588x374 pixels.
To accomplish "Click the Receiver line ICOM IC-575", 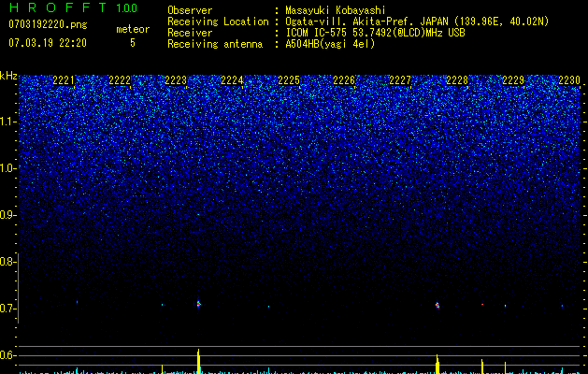I will tap(375, 33).
